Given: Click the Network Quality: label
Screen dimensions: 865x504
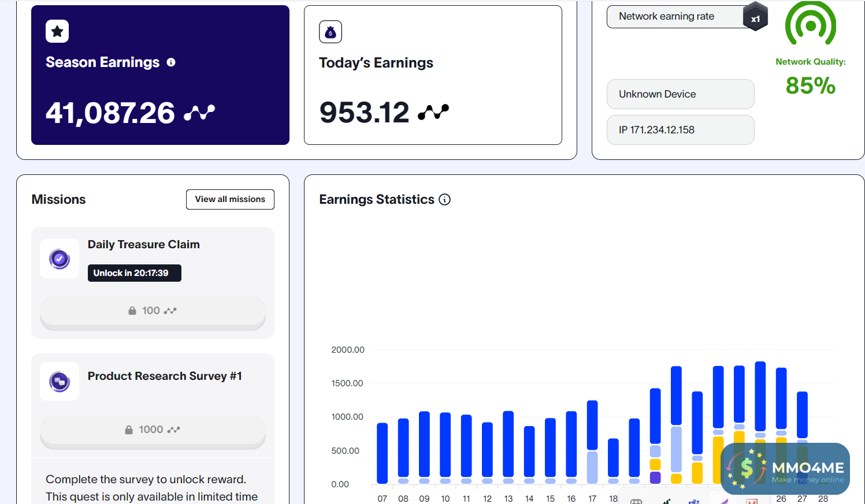Looking at the screenshot, I should [x=811, y=62].
